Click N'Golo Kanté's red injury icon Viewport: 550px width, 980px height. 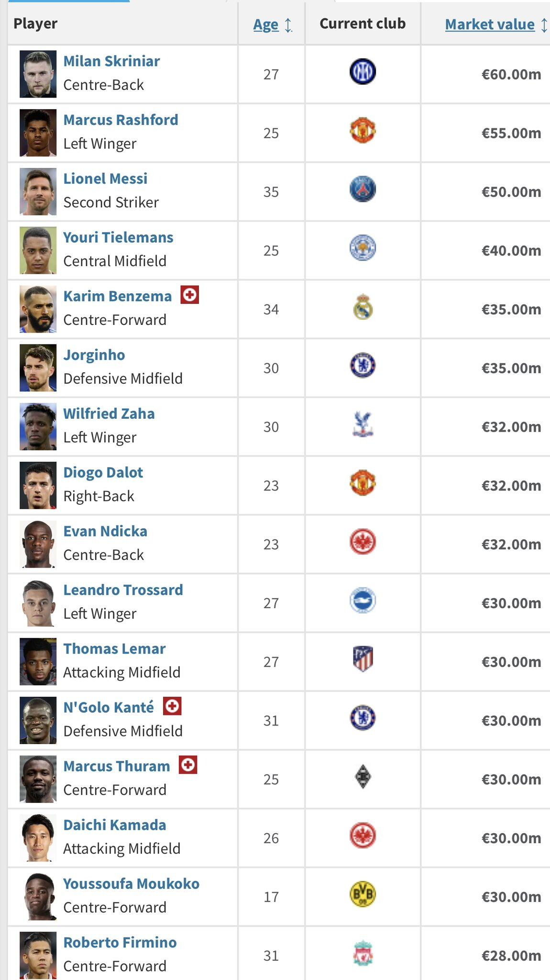coord(172,706)
